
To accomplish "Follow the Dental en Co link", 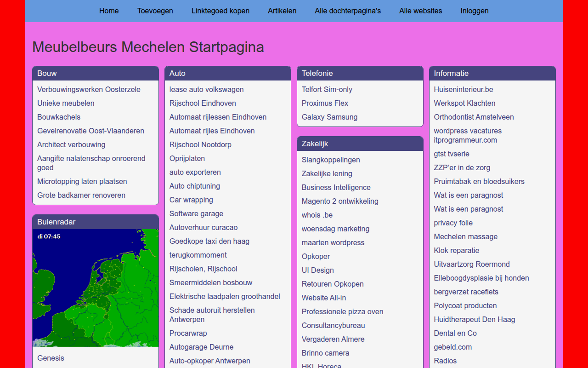I will coord(455,333).
